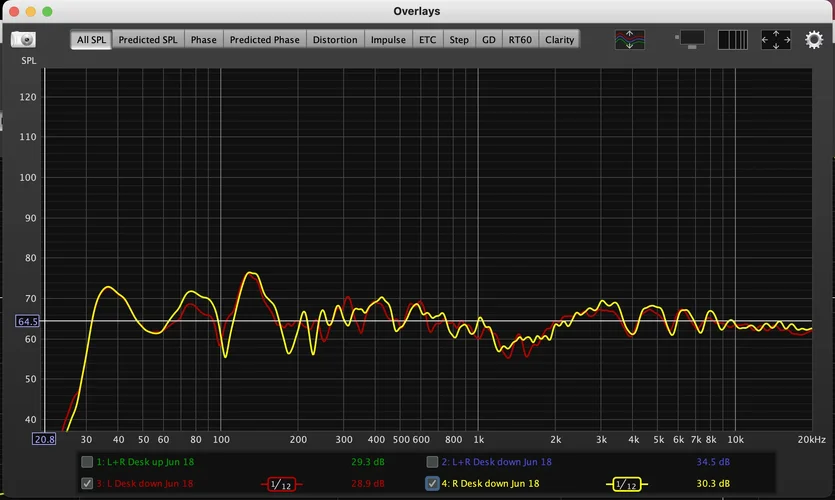Screen dimensions: 835x500
Task: Enable the L+R Desk down Jun 18 trace
Action: point(432,462)
